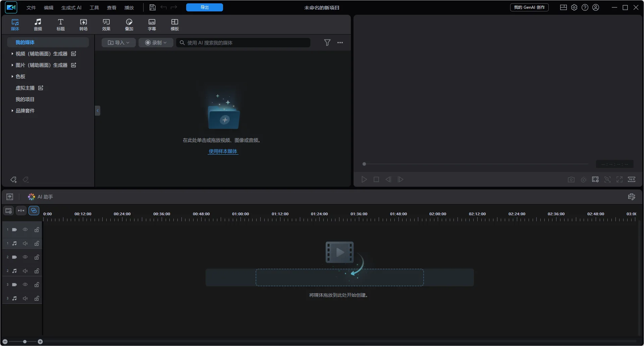
Task: Open the 音频 (Audio) room
Action: point(38,25)
